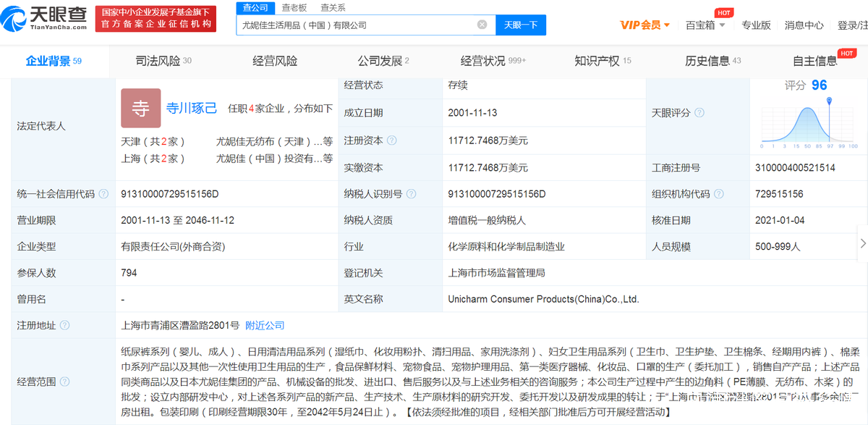The width and height of the screenshot is (868, 425).
Task: Click help icon next to 注册资本
Action: tap(392, 140)
